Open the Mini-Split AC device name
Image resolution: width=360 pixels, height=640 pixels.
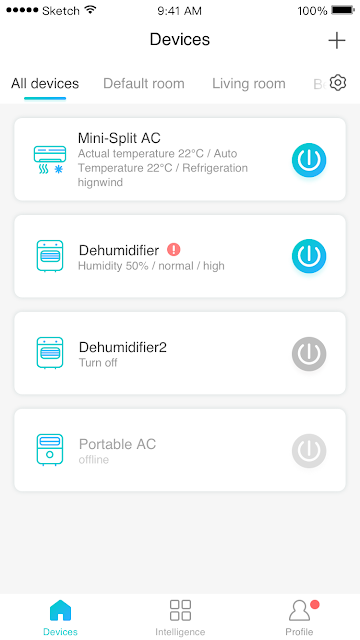click(119, 138)
